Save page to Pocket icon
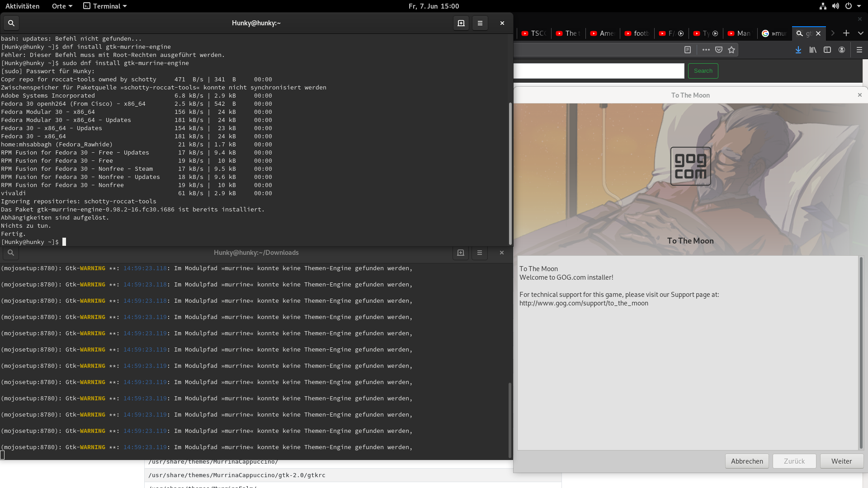 [x=719, y=50]
